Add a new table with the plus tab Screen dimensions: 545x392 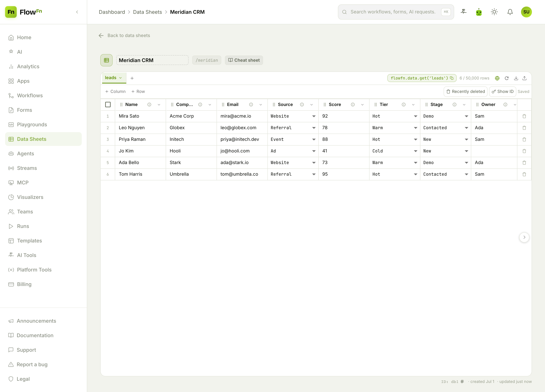132,78
